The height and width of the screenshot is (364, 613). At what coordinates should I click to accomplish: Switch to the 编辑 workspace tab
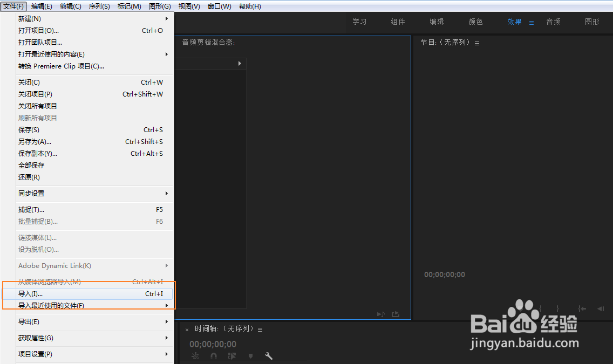pos(437,22)
